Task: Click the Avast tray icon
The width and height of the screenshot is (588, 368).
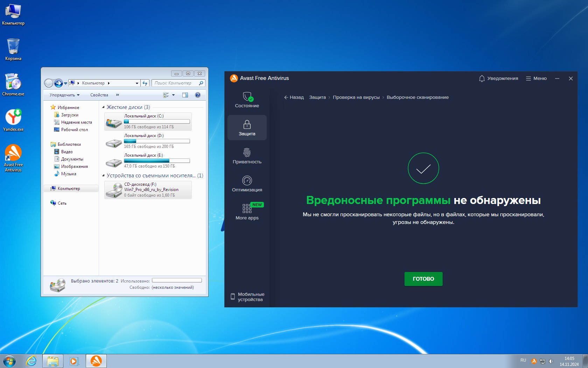Action: click(x=534, y=361)
